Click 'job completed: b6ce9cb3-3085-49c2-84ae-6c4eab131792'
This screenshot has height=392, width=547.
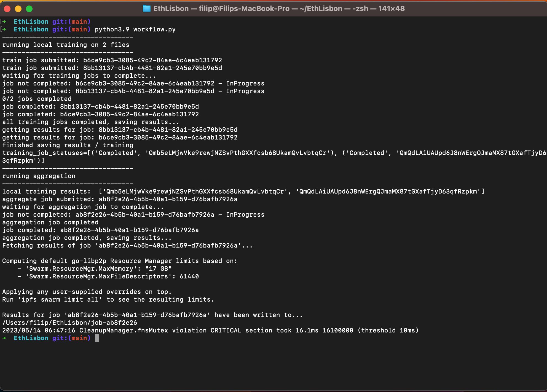coord(100,114)
